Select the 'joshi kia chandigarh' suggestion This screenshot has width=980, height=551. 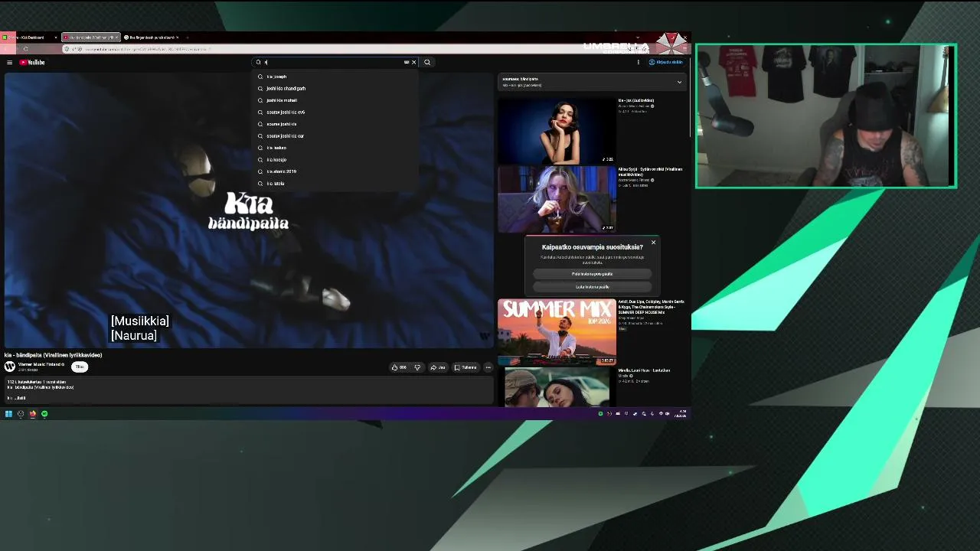click(335, 89)
